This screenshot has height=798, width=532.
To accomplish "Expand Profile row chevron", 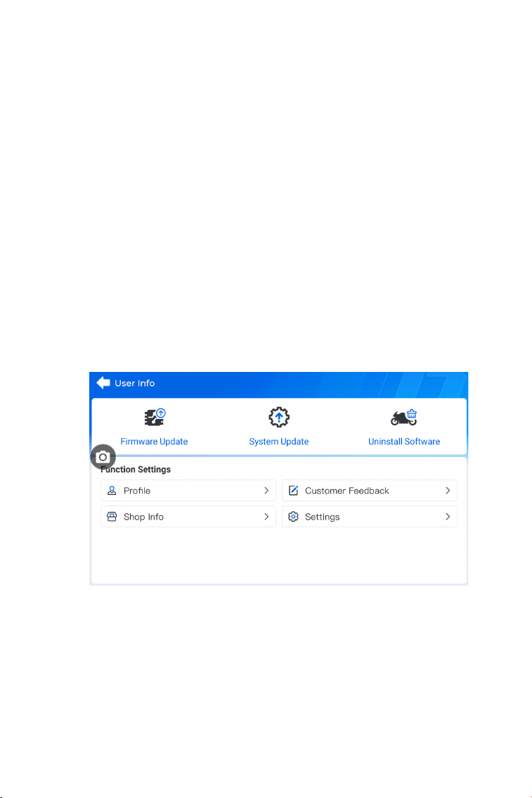I will click(x=266, y=491).
